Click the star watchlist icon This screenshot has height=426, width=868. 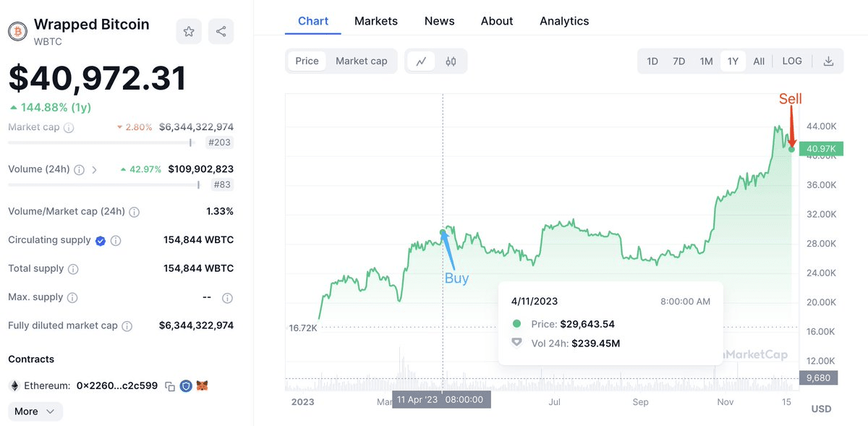189,31
